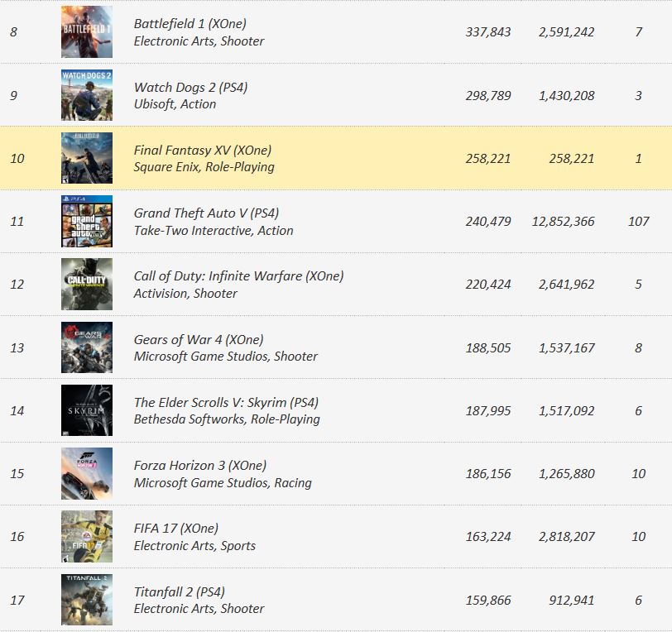Select the Titanfall 2 cover image
This screenshot has height=632, width=672.
point(87,600)
